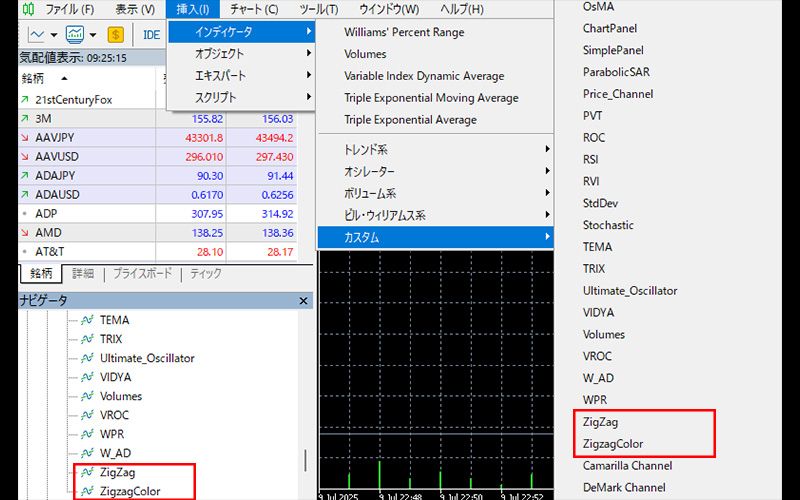Image resolution: width=800 pixels, height=500 pixels.
Task: Click the line chart type toolbar icon
Action: 36,34
